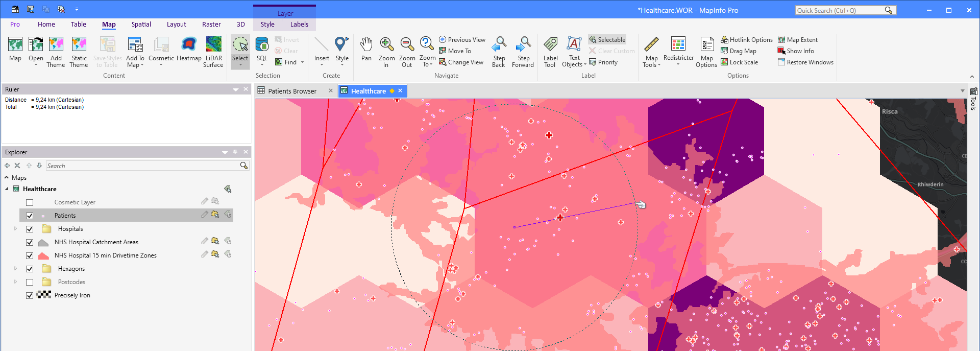Click the Explorer search magnifier
The width and height of the screenshot is (980, 351).
click(x=243, y=166)
